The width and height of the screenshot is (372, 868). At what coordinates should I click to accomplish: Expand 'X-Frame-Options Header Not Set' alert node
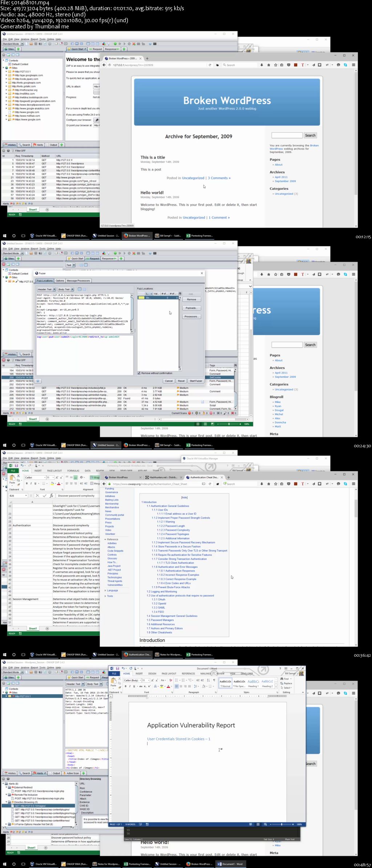pos(6,824)
